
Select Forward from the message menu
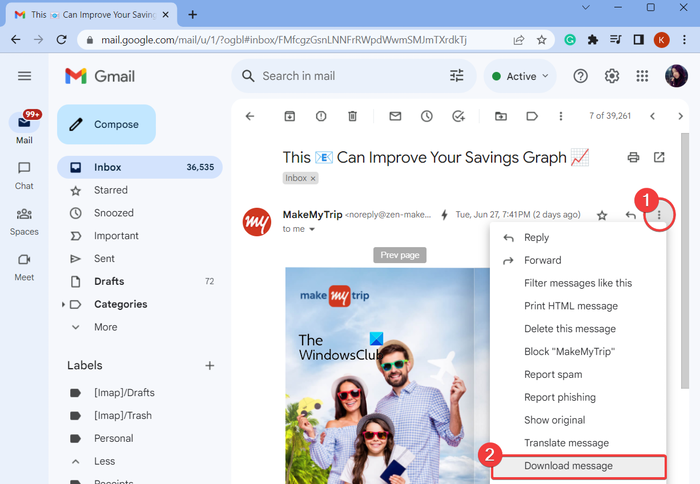pyautogui.click(x=578, y=260)
